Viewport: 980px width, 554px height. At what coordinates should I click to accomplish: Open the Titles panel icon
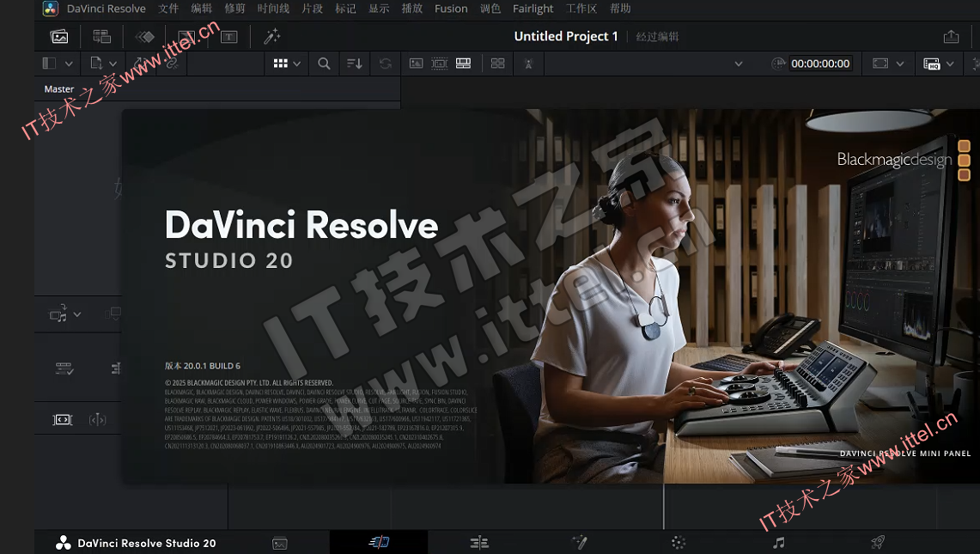[x=228, y=37]
